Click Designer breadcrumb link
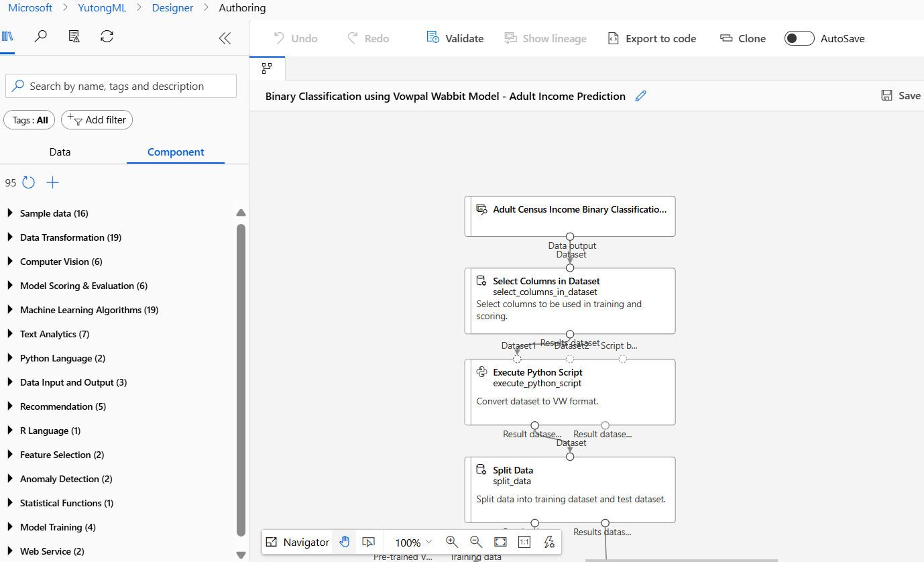 click(171, 8)
